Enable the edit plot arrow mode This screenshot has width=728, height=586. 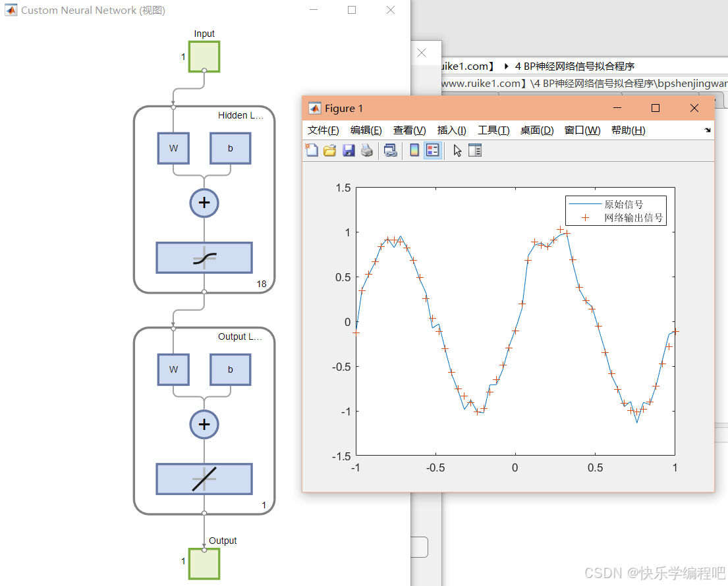click(x=457, y=150)
